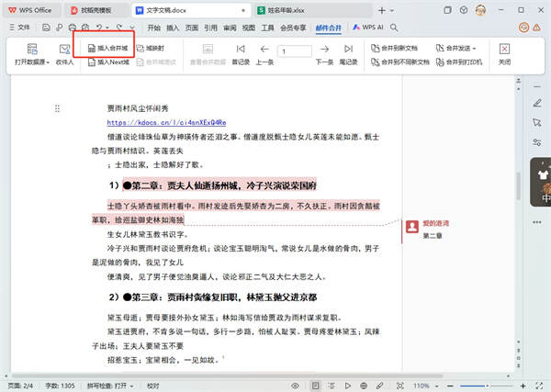This screenshot has width=551, height=392.
Task: Click word count 字数: 1305
Action: [x=60, y=386]
